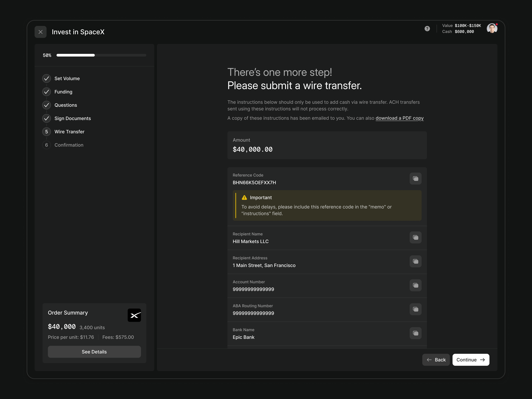Click the Funding step checkmark
The height and width of the screenshot is (399, 532).
[46, 92]
